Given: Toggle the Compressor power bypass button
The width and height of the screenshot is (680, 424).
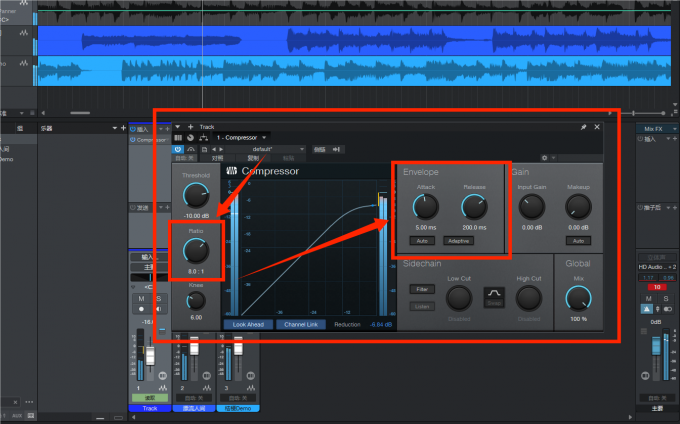Looking at the screenshot, I should 178,149.
